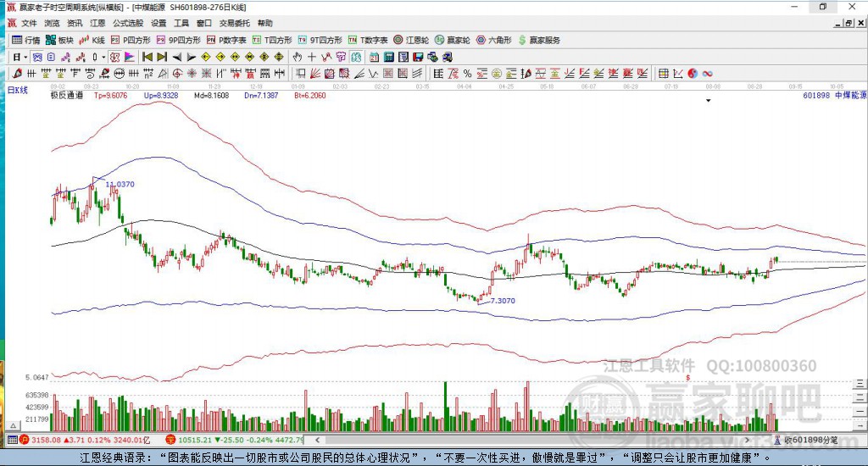Click the Md=8.1608 value
The width and height of the screenshot is (868, 466).
click(211, 95)
